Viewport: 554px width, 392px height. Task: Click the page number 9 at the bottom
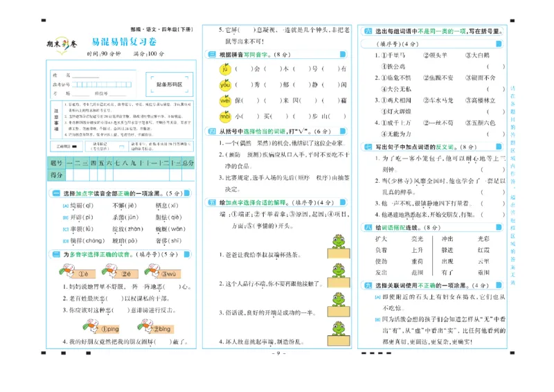pyautogui.click(x=278, y=353)
